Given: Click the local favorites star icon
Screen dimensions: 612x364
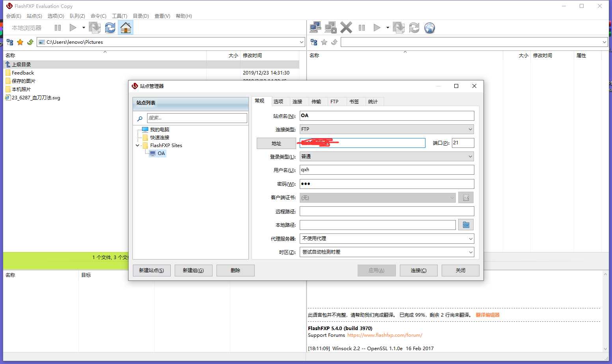Looking at the screenshot, I should tap(20, 42).
